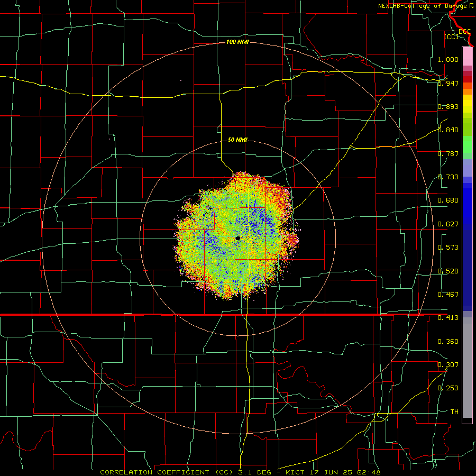Click the [CC] label above the color bar
This screenshot has width=476, height=476.
[x=451, y=36]
